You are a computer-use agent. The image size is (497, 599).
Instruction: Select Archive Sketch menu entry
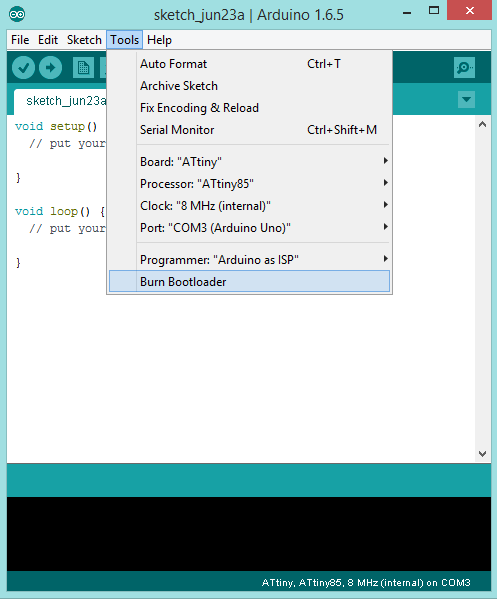click(x=249, y=86)
